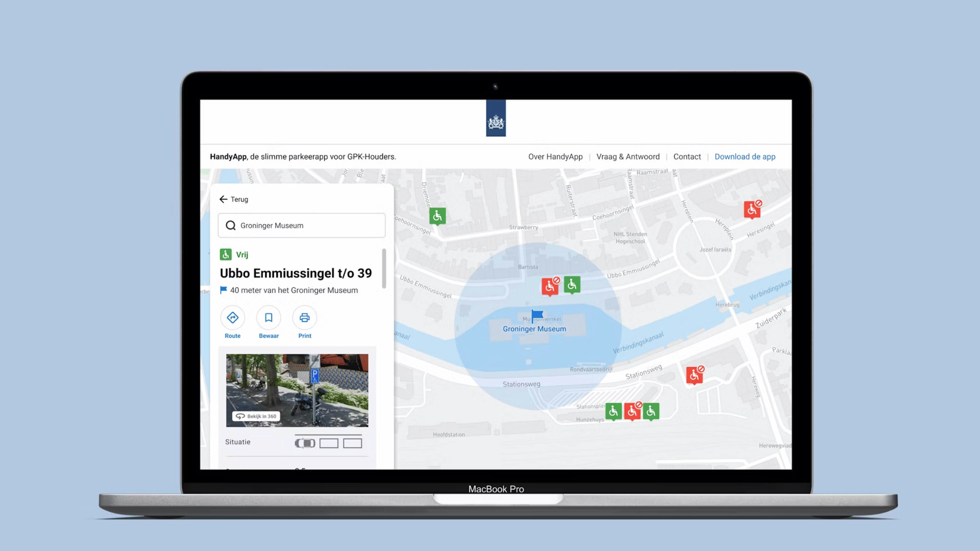Image resolution: width=980 pixels, height=551 pixels.
Task: Click the NHL Stenden Hogeschool map label
Action: (x=630, y=238)
